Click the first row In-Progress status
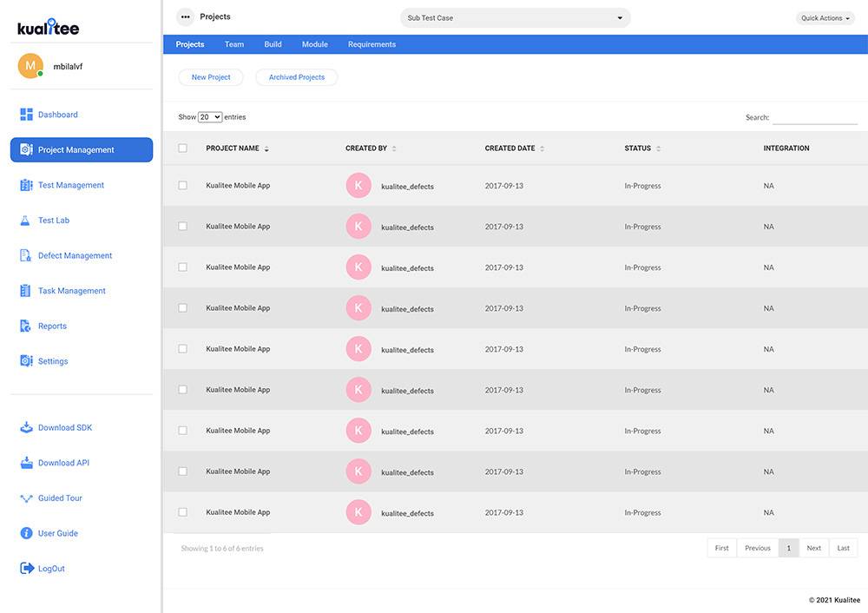Screen dimensions: 868x613 pyautogui.click(x=642, y=186)
